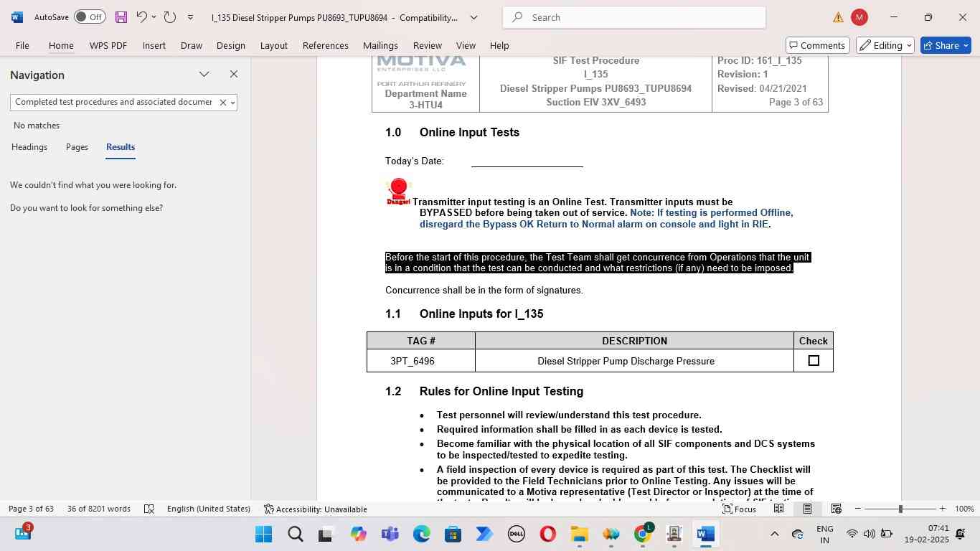Clear the navigation search text
Screen dimensions: 980x551
pos(222,103)
